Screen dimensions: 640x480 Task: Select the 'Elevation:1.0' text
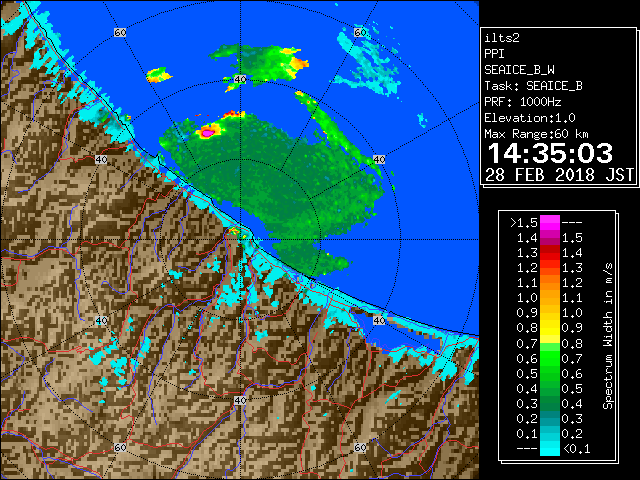click(529, 118)
